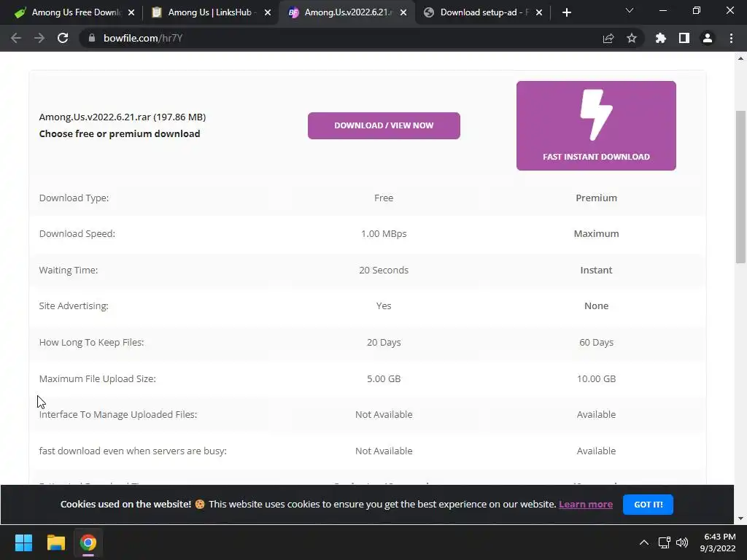Click the '20 Days' value
Image resolution: width=747 pixels, height=560 pixels.
pyautogui.click(x=384, y=343)
